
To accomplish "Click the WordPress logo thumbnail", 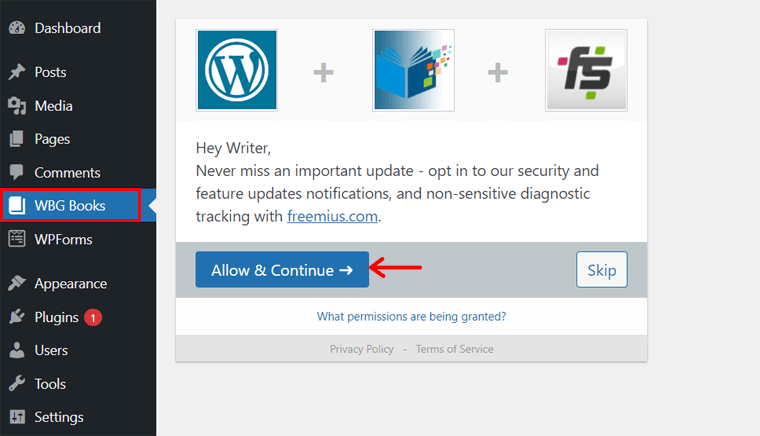I will [237, 70].
